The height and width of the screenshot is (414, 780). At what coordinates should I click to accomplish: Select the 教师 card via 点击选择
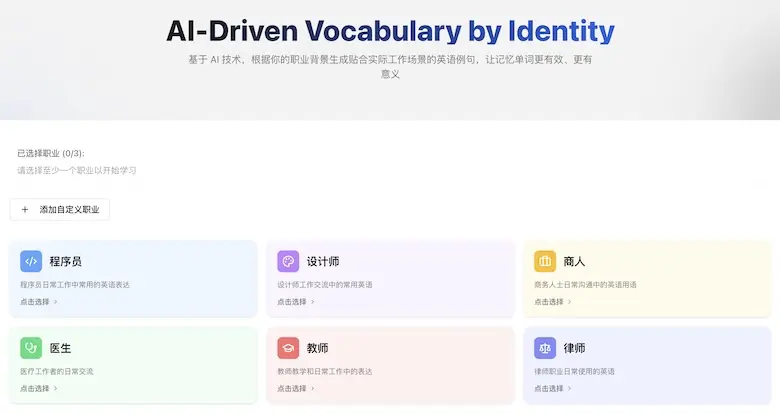296,388
